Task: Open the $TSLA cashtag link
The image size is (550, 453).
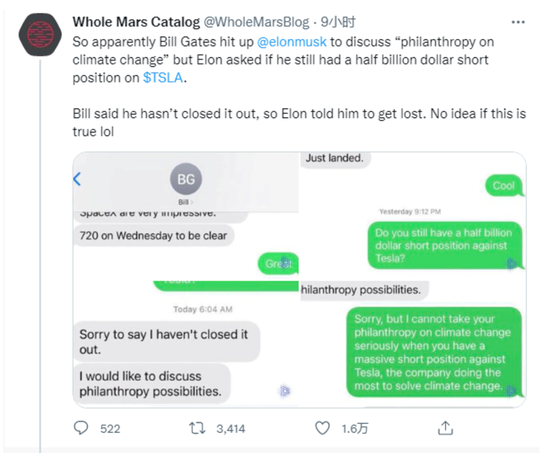Action: [x=163, y=78]
